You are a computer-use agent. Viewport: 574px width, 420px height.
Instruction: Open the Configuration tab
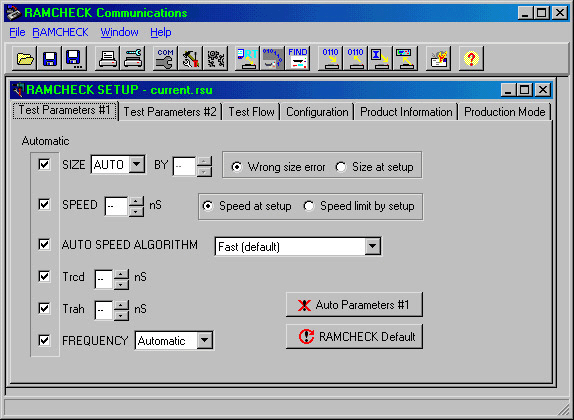(x=317, y=112)
